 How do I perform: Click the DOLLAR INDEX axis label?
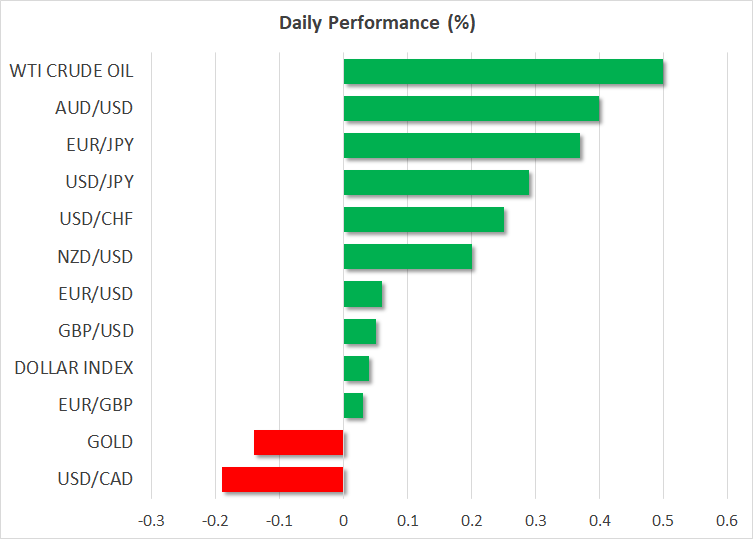74,368
